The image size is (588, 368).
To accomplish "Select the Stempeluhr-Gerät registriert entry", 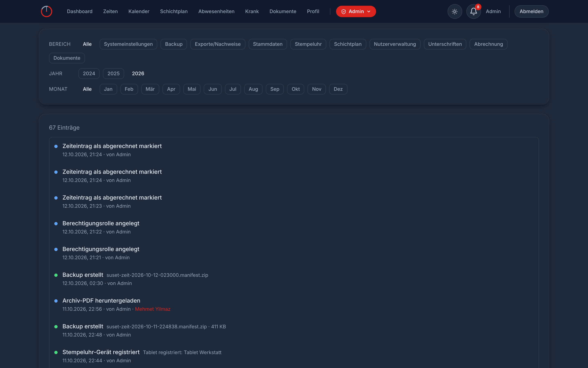I will pos(294,356).
